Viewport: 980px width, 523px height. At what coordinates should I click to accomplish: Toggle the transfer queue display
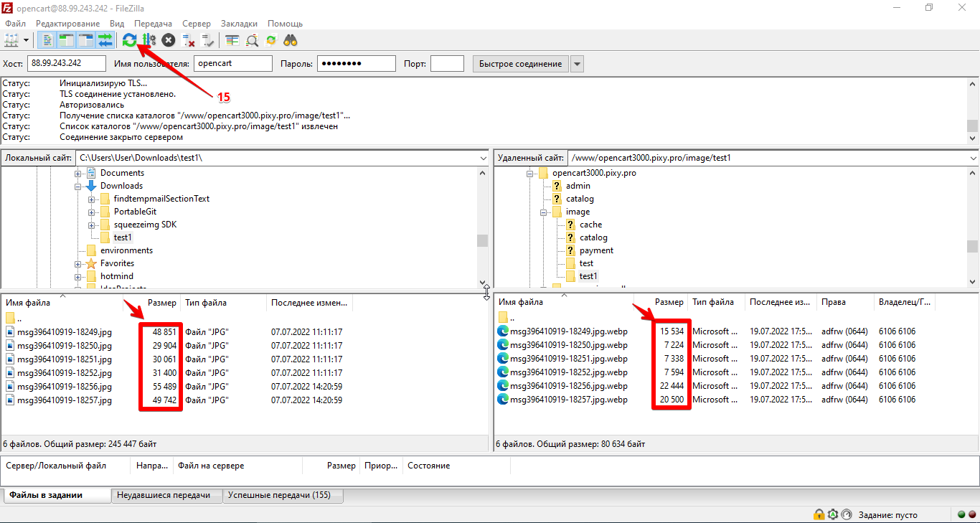tap(105, 40)
